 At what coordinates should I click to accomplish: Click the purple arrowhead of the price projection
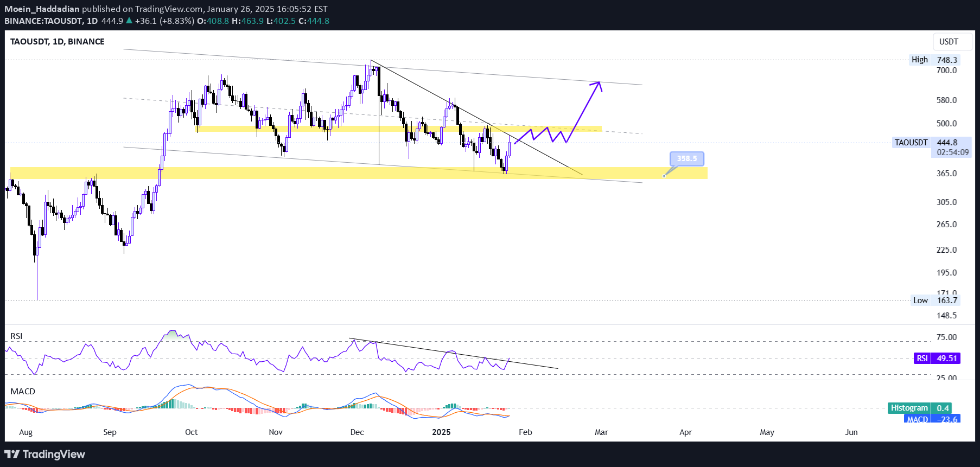pyautogui.click(x=599, y=84)
